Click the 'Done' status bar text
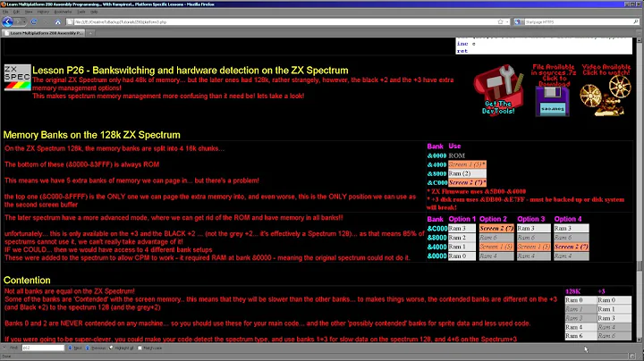The width and height of the screenshot is (644, 361). coord(5,357)
